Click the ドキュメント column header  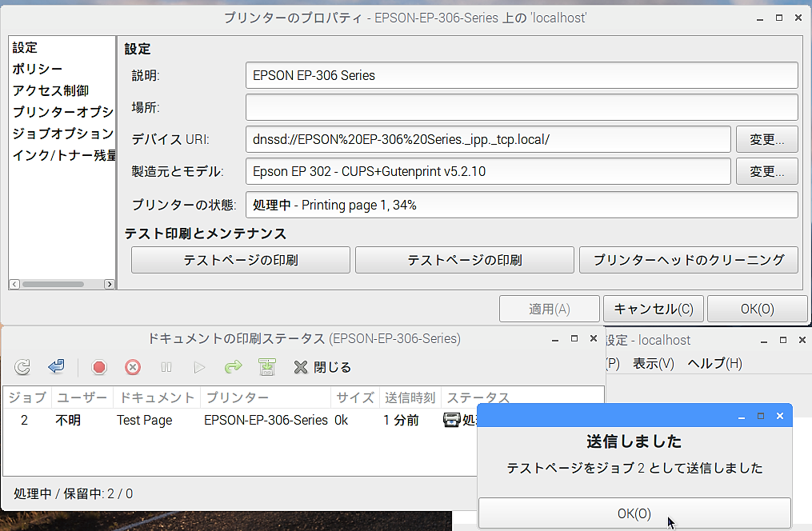157,397
